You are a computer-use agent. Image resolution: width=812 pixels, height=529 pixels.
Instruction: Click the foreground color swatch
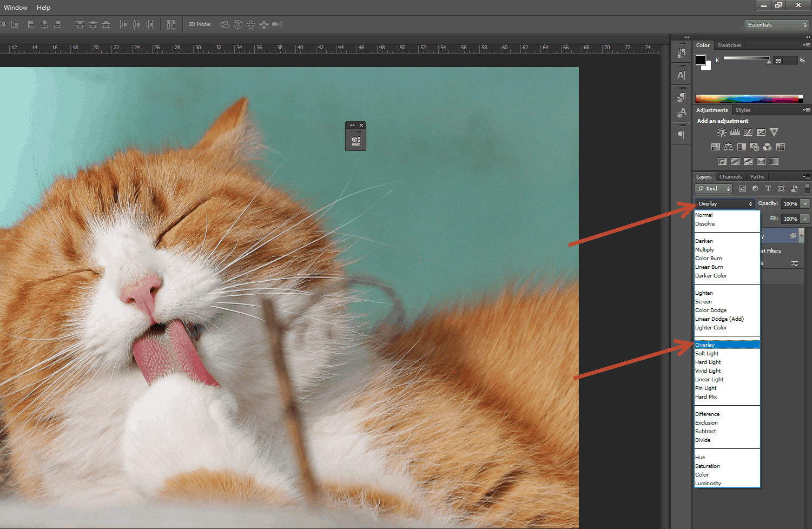point(701,59)
